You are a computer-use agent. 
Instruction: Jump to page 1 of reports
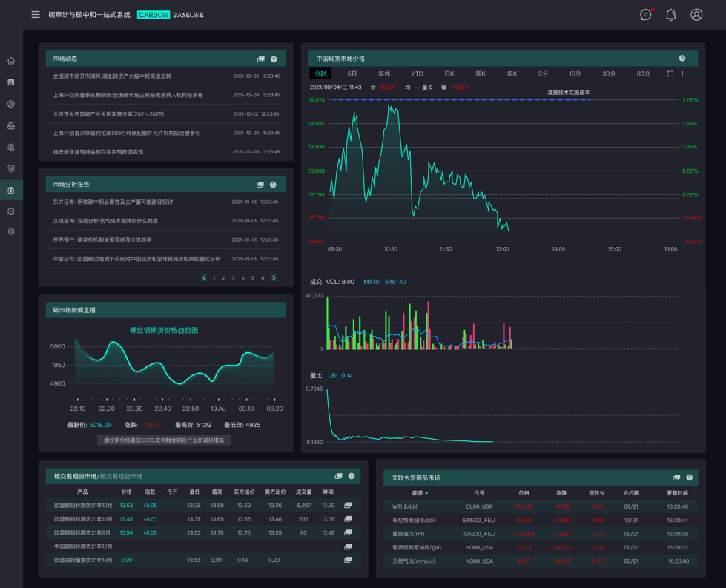214,278
